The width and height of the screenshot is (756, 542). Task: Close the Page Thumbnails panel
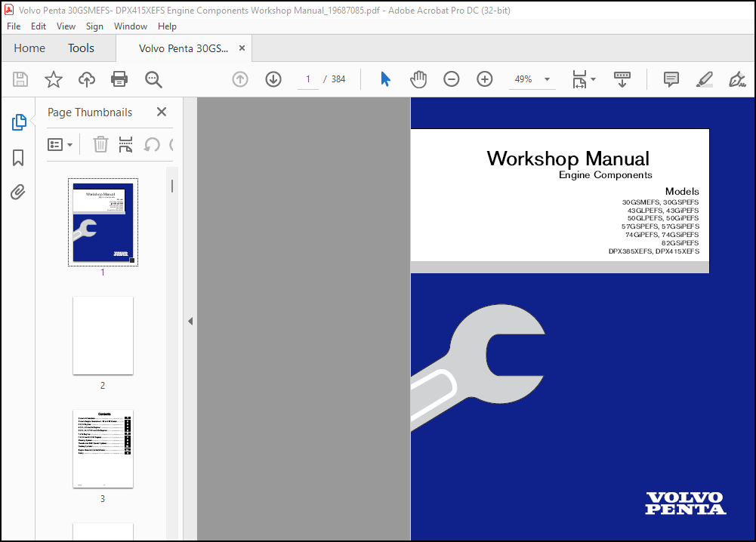click(162, 112)
